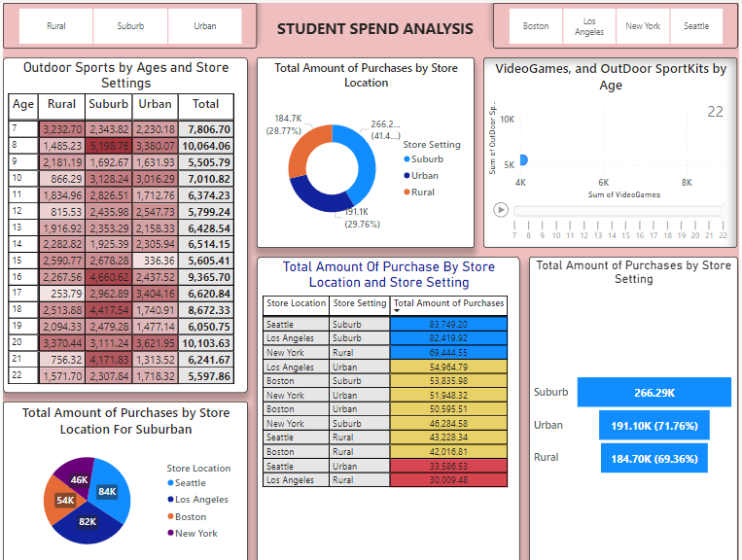Image resolution: width=742 pixels, height=560 pixels.
Task: Sort table by Store Location column header
Action: click(x=296, y=303)
